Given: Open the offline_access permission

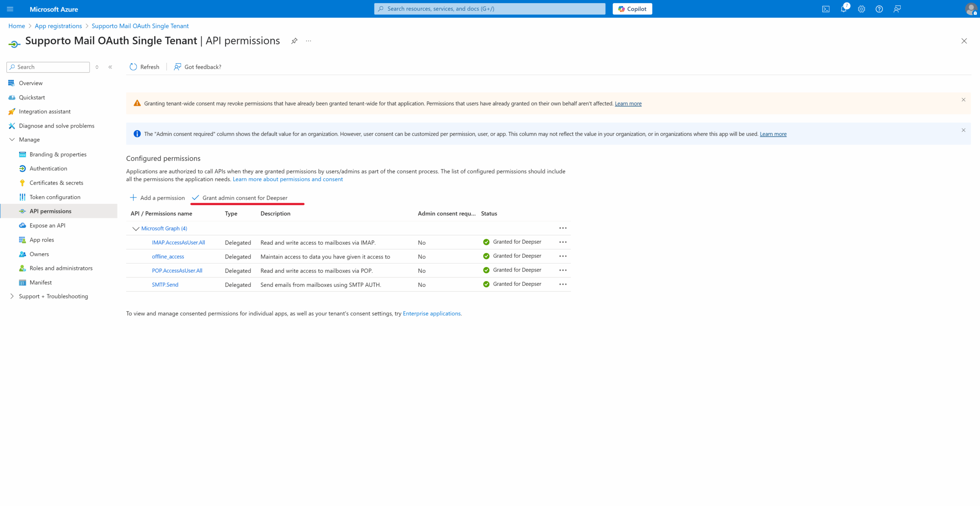Looking at the screenshot, I should pyautogui.click(x=168, y=257).
